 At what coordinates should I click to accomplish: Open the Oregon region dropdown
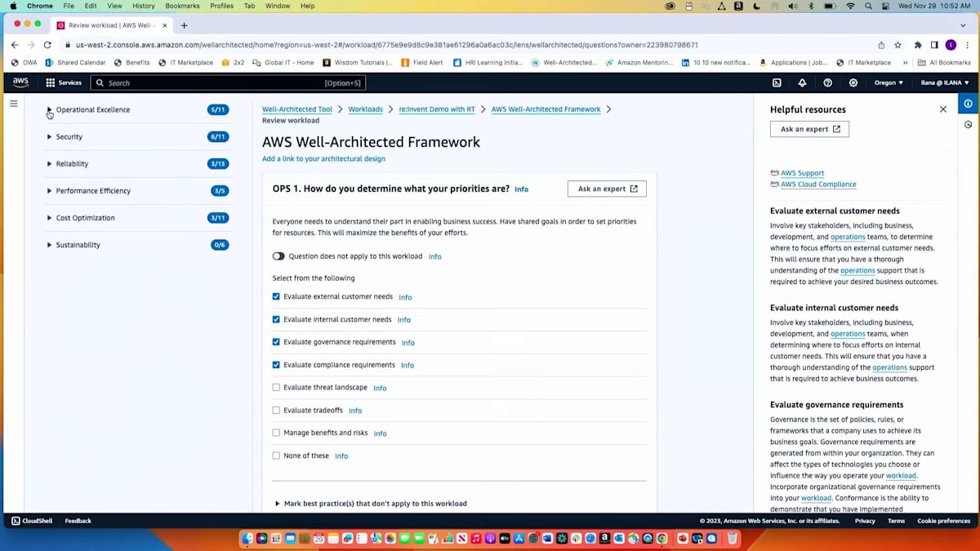(889, 82)
